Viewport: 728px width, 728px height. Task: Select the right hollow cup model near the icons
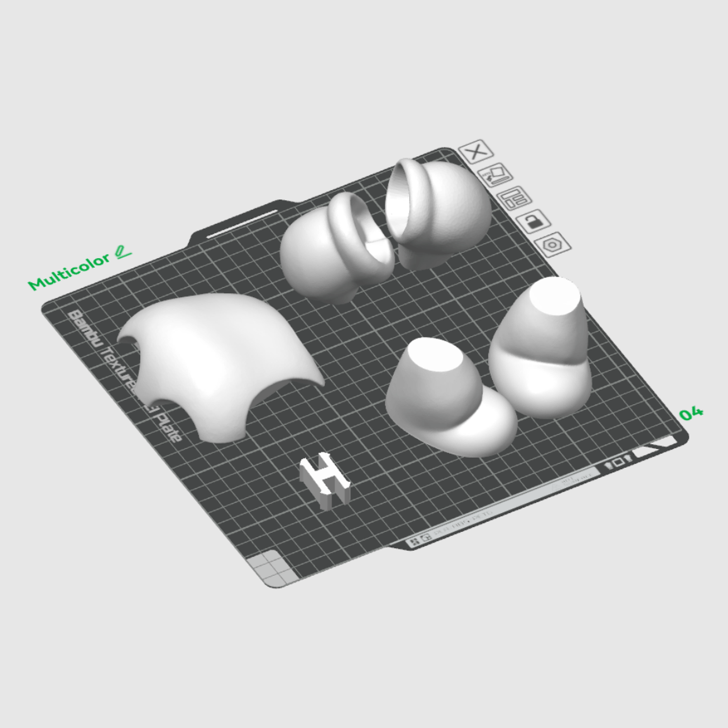click(x=438, y=213)
